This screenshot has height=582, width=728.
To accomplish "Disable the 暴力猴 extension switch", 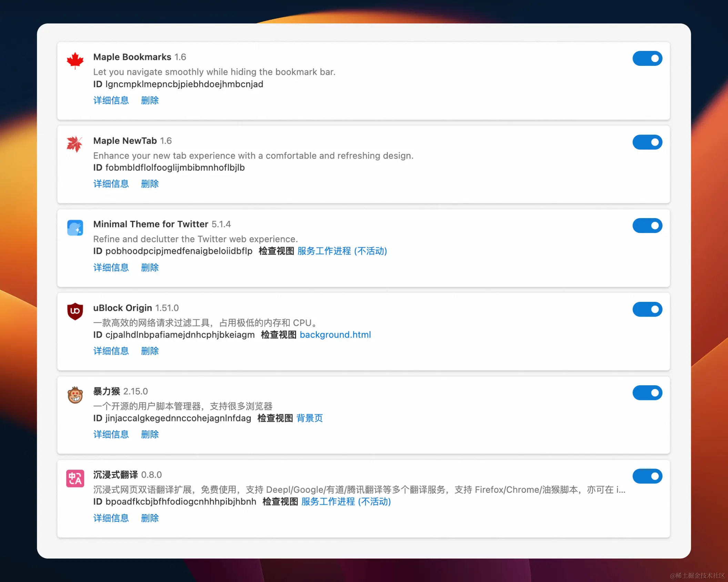I will coord(647,392).
